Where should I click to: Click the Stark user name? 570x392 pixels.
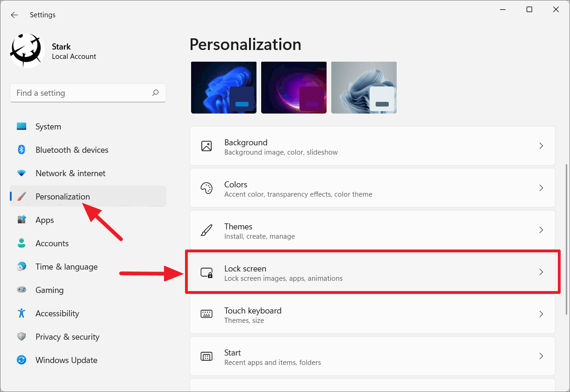[61, 47]
